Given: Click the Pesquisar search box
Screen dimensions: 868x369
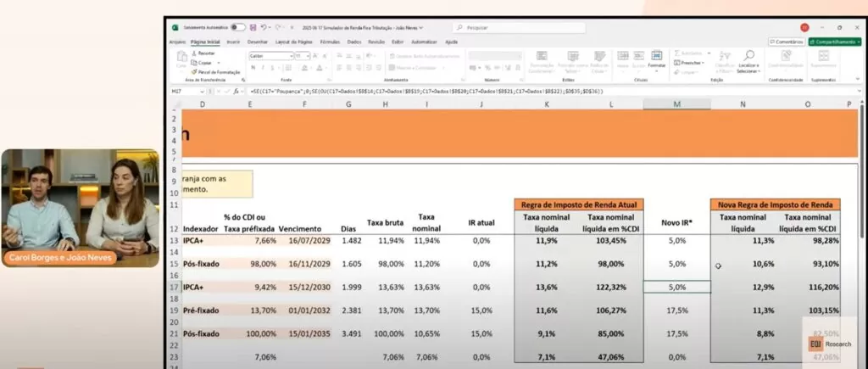Looking at the screenshot, I should click(519, 28).
